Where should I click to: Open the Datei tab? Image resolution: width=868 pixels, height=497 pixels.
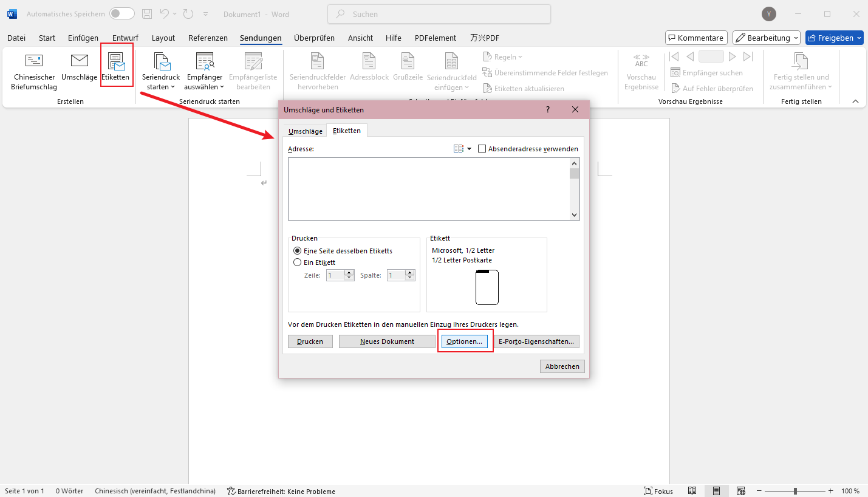16,38
